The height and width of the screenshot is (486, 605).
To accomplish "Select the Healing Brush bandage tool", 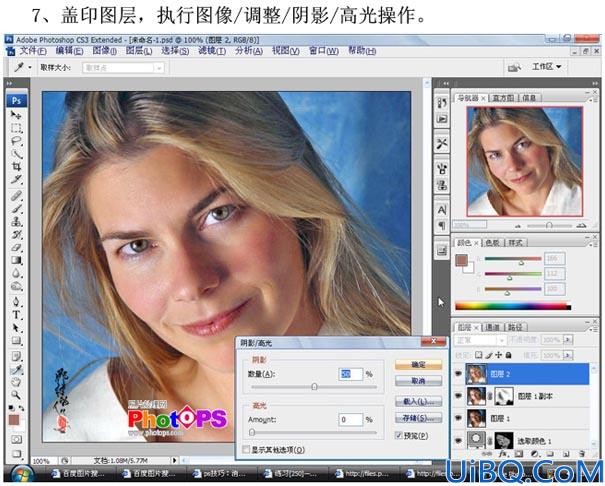I will (16, 196).
